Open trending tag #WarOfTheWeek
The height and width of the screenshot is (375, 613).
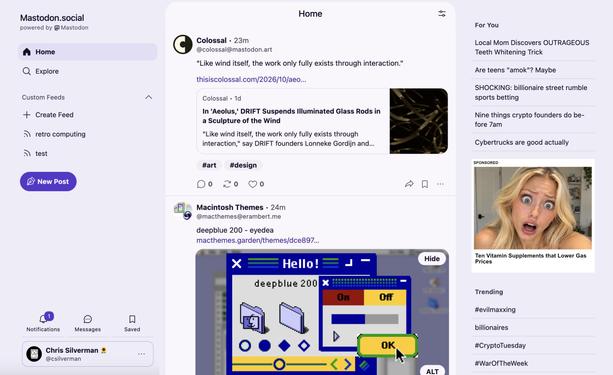point(501,363)
